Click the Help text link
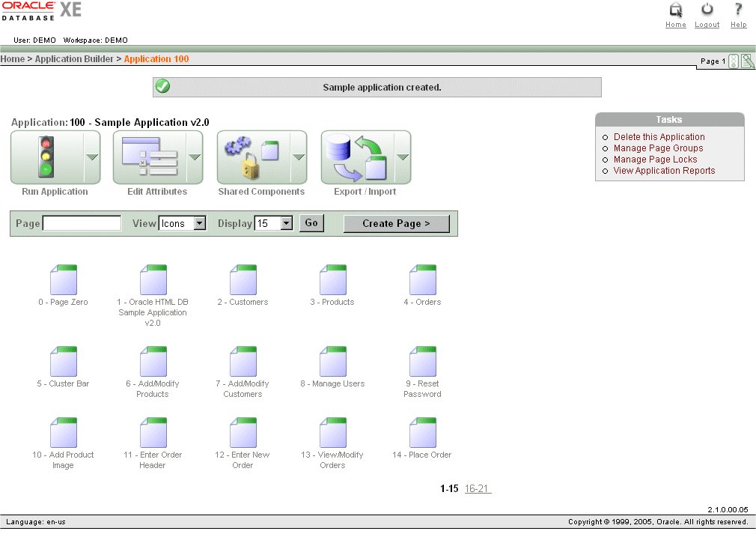Screen dimensions: 756x537 738,25
